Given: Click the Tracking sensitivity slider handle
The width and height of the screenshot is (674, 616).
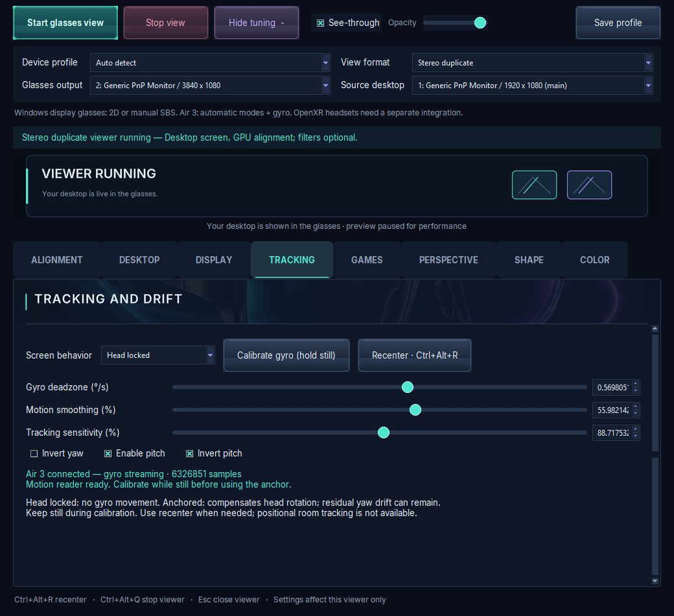Looking at the screenshot, I should click(x=384, y=432).
